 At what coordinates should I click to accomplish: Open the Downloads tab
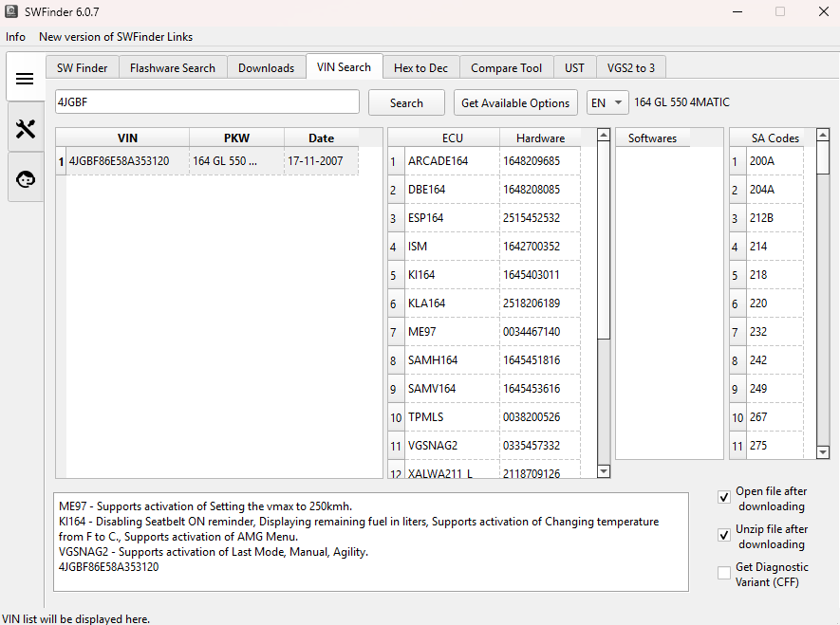267,68
